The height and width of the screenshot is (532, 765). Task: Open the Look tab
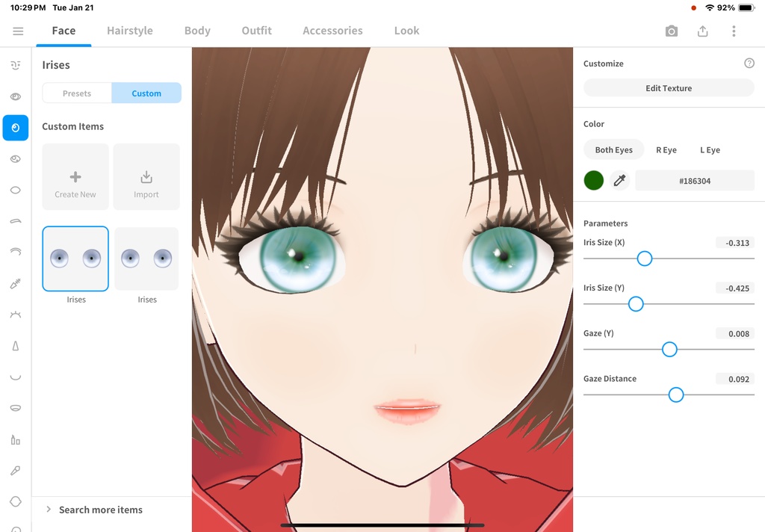pos(406,31)
